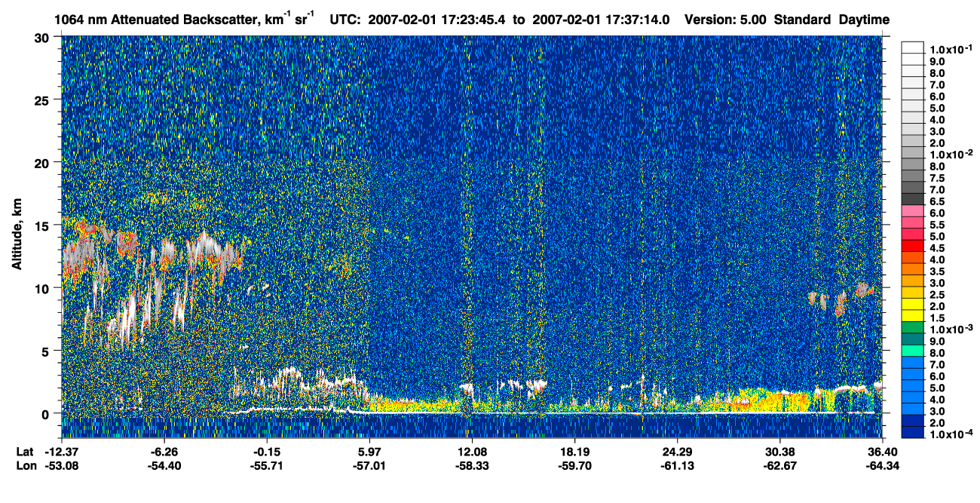The width and height of the screenshot is (980, 503).
Task: Click the latitude value 18.19
Action: [x=575, y=452]
